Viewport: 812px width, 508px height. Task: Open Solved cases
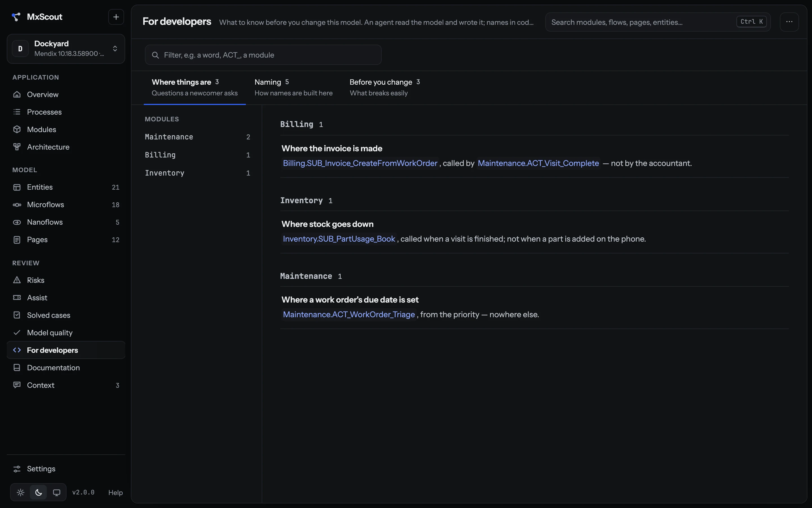(66, 315)
